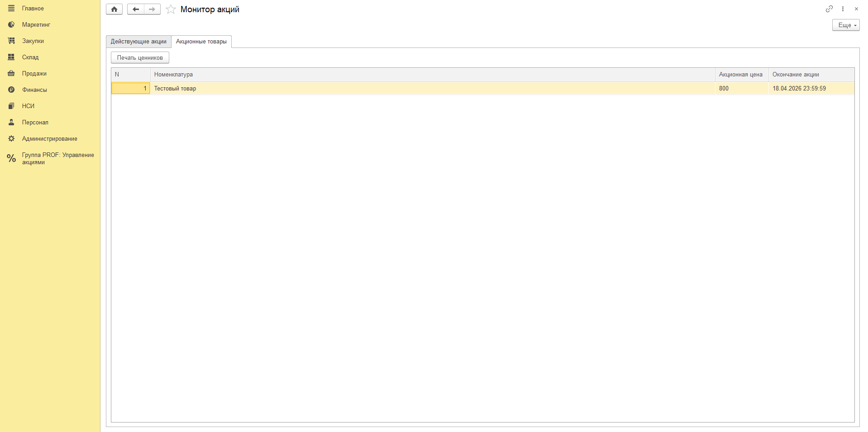Open Администрирование gear section
Screen dimensions: 868x432
[x=49, y=139]
